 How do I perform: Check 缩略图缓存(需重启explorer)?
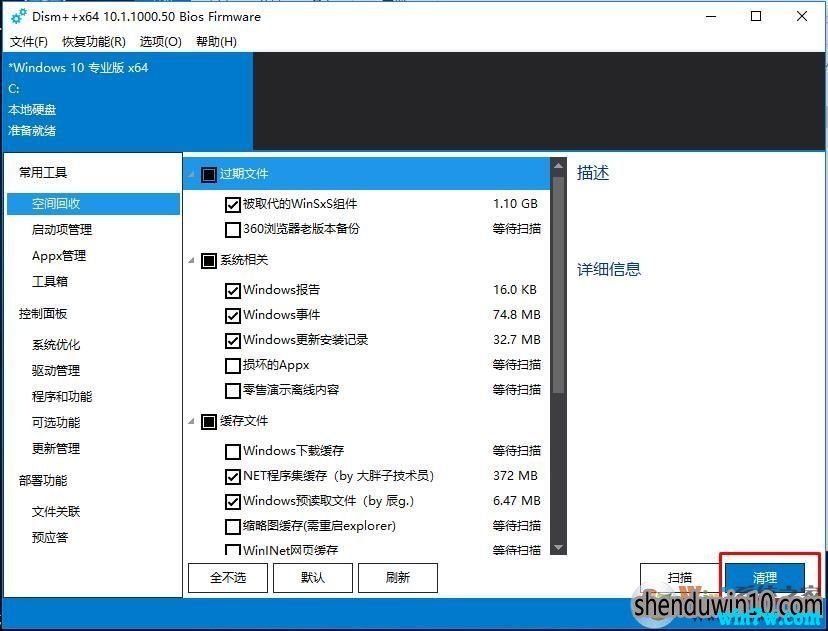pos(233,526)
